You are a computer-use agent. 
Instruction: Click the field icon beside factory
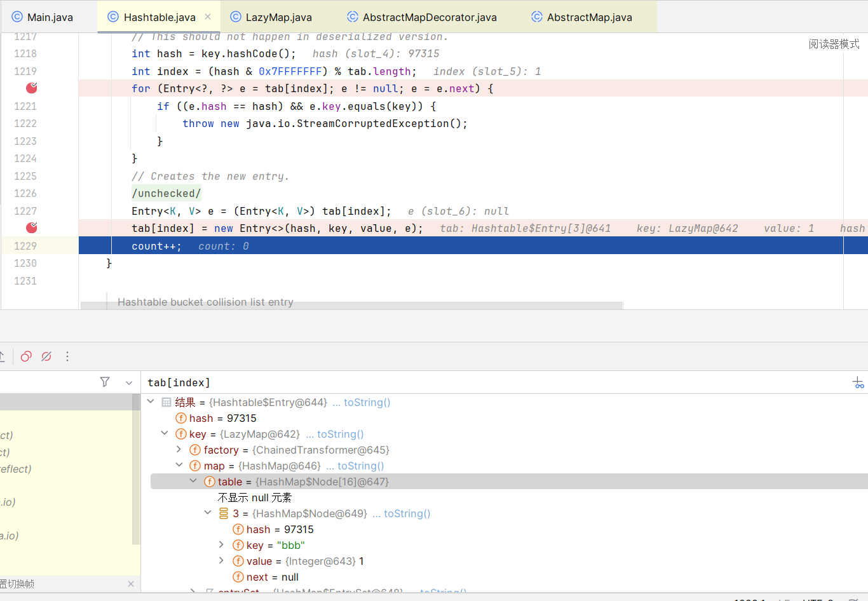[x=195, y=450]
